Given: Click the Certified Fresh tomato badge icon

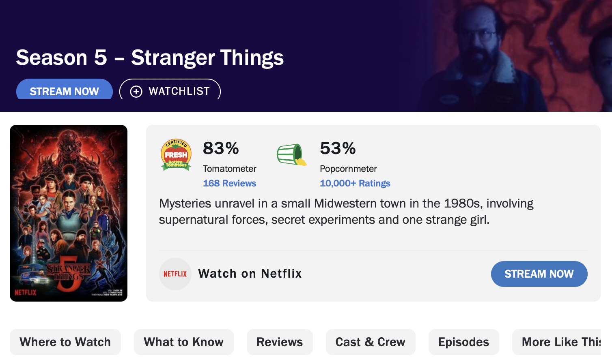Looking at the screenshot, I should 176,155.
